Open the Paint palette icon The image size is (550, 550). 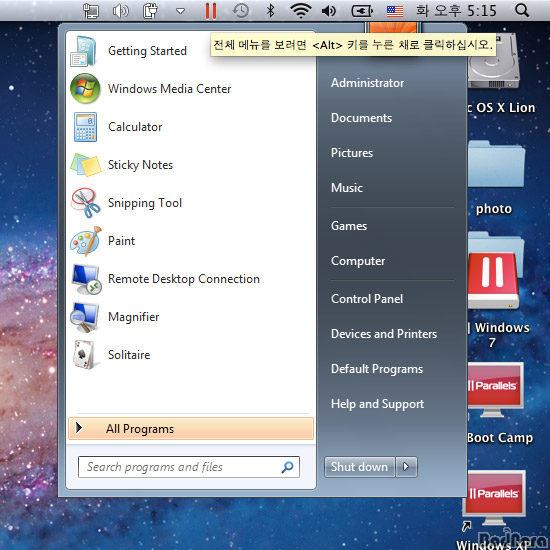86,241
